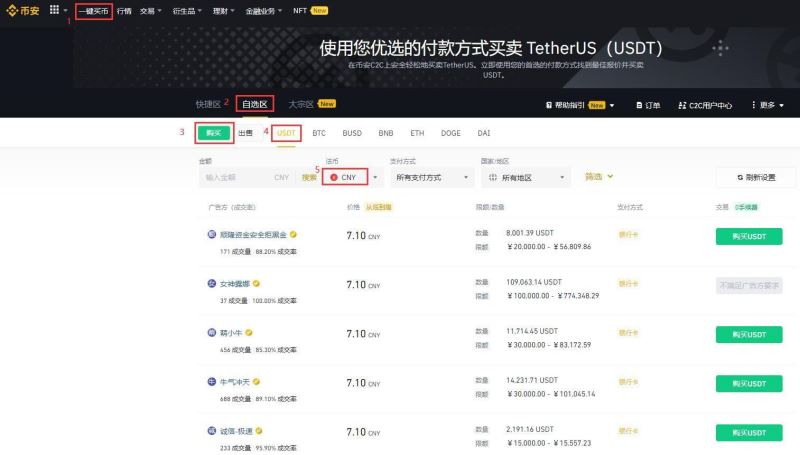Click limit ¥30,000.00 - ¥101,045.14
The height and width of the screenshot is (455, 800).
pos(551,394)
